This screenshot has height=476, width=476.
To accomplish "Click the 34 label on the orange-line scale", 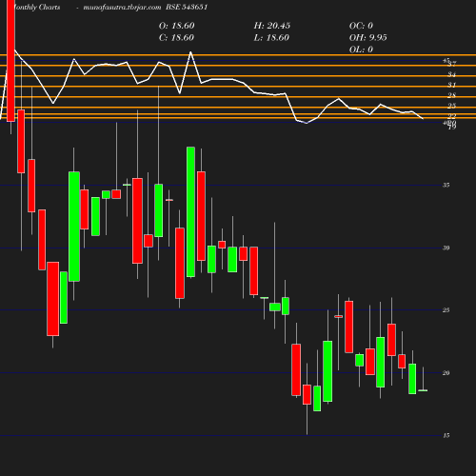I will (x=452, y=74).
